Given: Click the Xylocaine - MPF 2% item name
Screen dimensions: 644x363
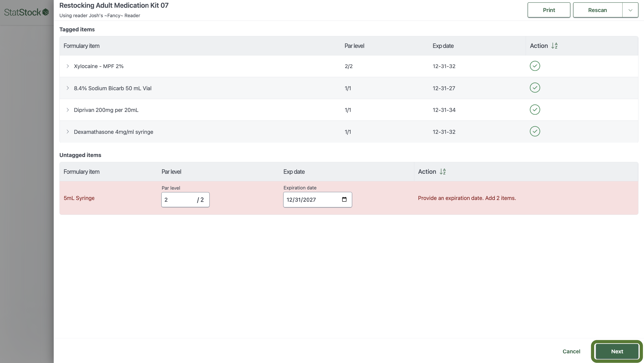Looking at the screenshot, I should pos(99,66).
